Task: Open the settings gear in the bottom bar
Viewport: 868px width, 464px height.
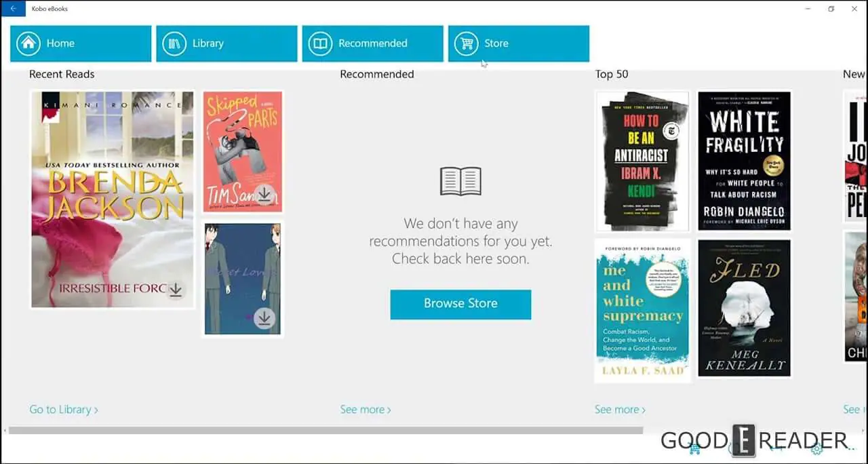Action: [x=817, y=448]
